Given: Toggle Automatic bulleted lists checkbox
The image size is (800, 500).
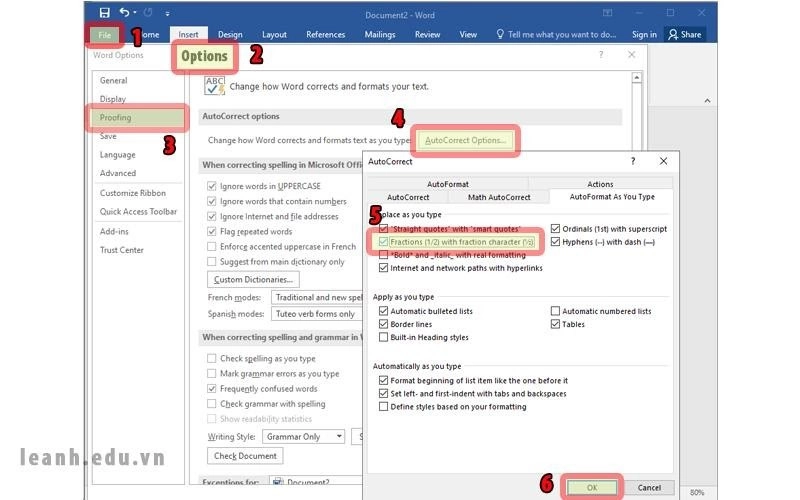Looking at the screenshot, I should click(x=383, y=311).
